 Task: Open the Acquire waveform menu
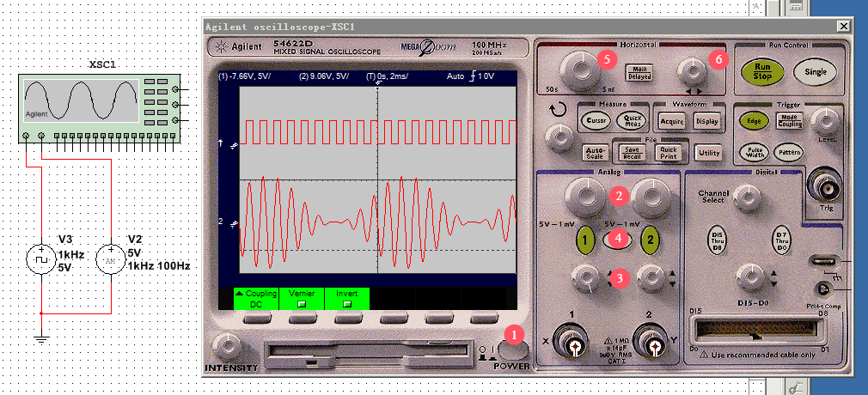coord(673,121)
